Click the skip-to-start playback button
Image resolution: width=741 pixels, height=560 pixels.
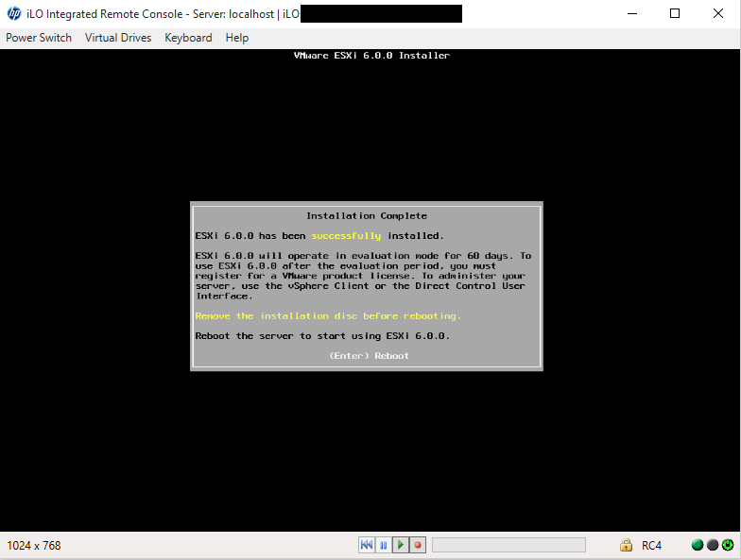pyautogui.click(x=367, y=545)
